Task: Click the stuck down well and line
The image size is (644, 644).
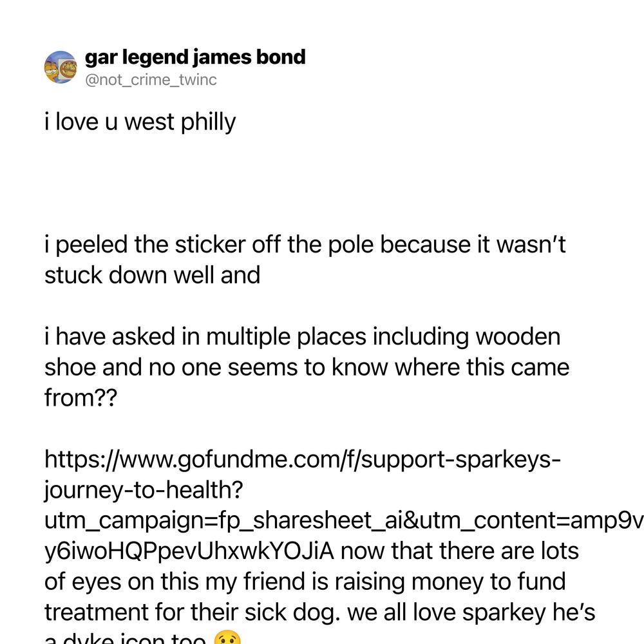Action: [153, 275]
